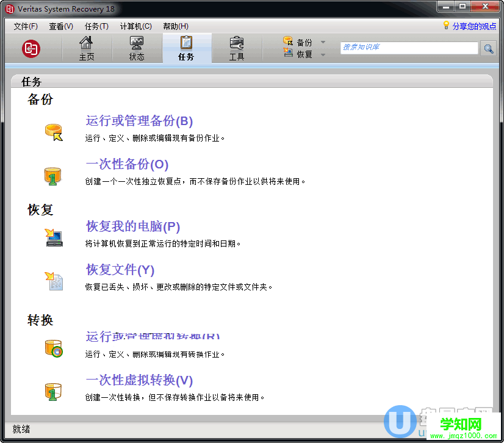Click the 分享您的观点 feedback link
Image resolution: width=504 pixels, height=443 pixels.
[x=473, y=26]
